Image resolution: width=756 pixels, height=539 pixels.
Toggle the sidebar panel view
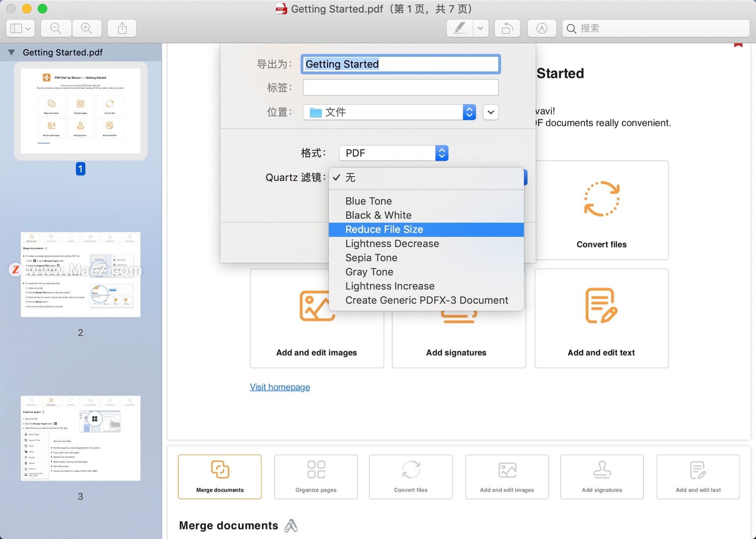pos(20,28)
